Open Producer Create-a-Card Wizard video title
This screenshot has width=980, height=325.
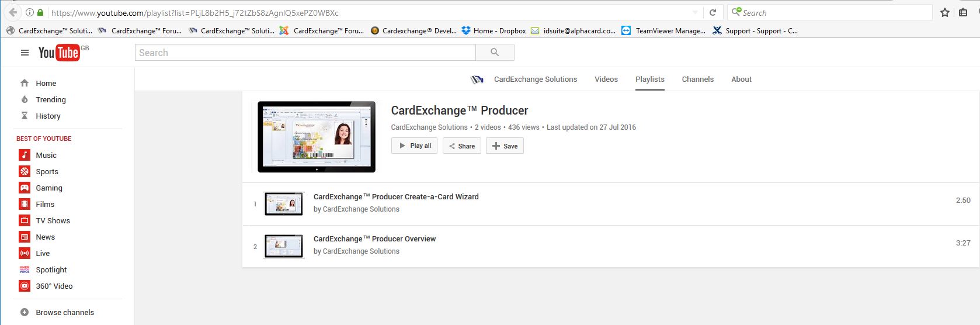point(396,196)
